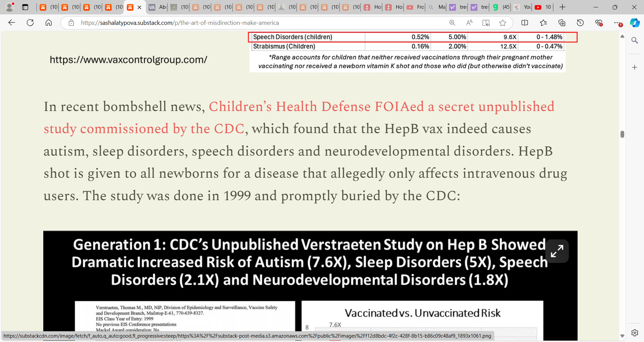
Task: Open the user profile menu
Action: [x=10, y=7]
